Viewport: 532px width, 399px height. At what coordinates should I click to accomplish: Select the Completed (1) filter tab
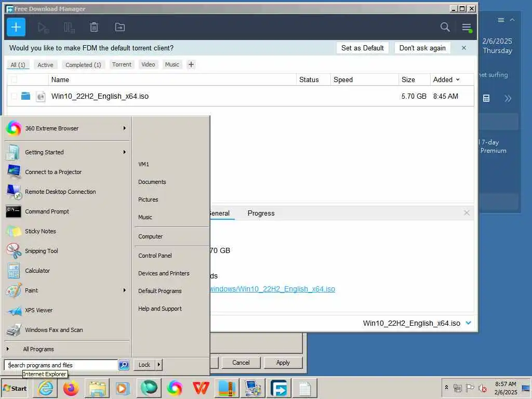pyautogui.click(x=83, y=64)
